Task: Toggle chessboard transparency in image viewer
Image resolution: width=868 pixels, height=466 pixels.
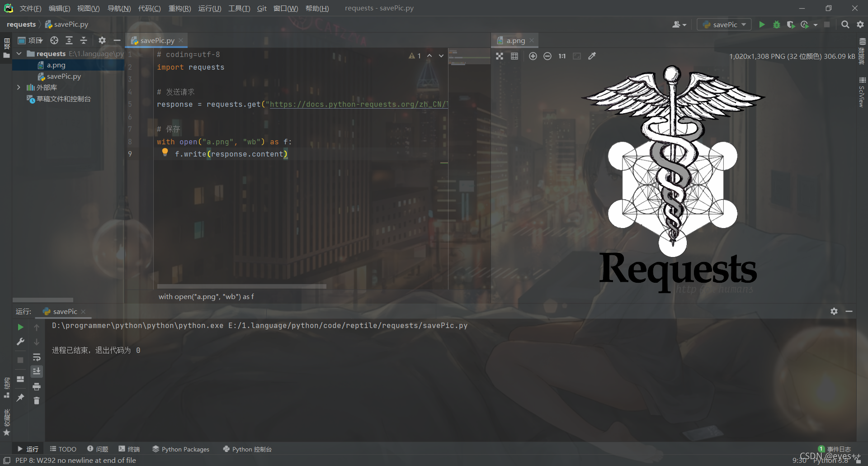Action: coord(500,56)
